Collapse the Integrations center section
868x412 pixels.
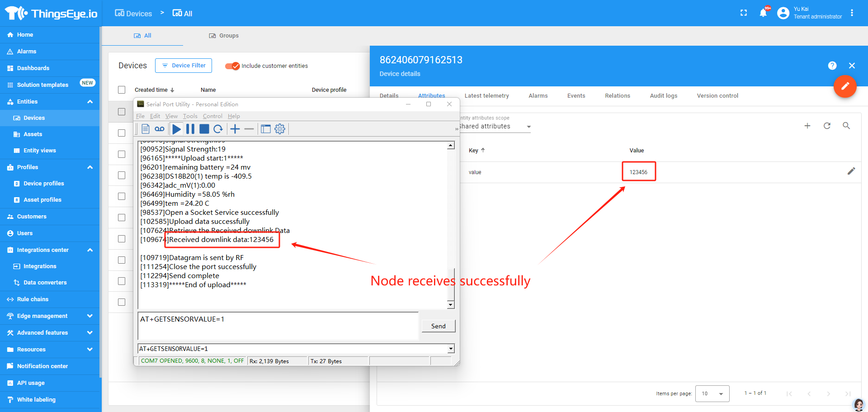click(x=90, y=250)
